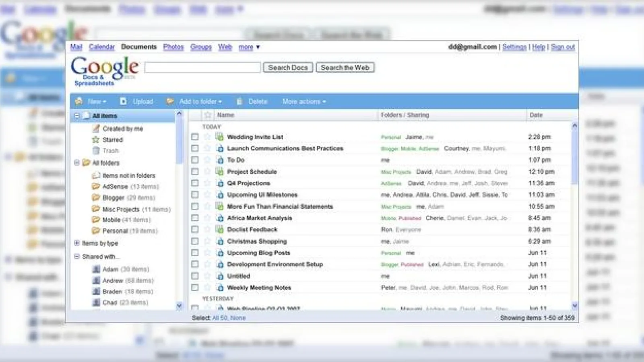Click the search input field
The height and width of the screenshot is (362, 644).
point(202,67)
